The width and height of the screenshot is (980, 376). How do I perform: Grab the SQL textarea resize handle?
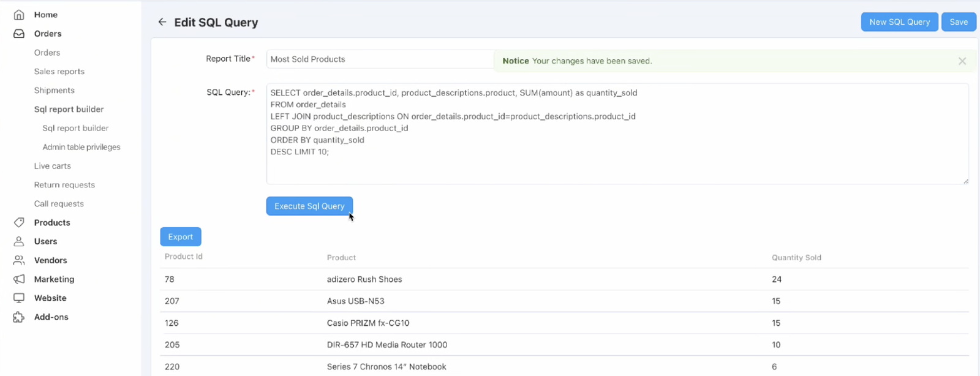tap(965, 181)
